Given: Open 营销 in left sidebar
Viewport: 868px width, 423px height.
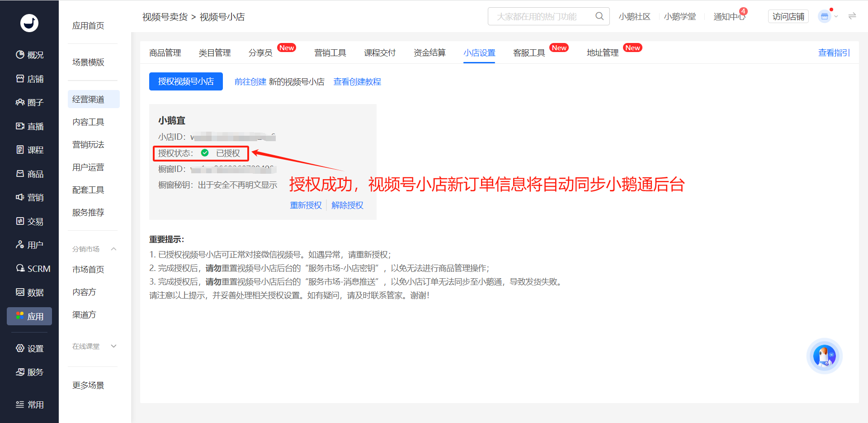Looking at the screenshot, I should click(29, 197).
